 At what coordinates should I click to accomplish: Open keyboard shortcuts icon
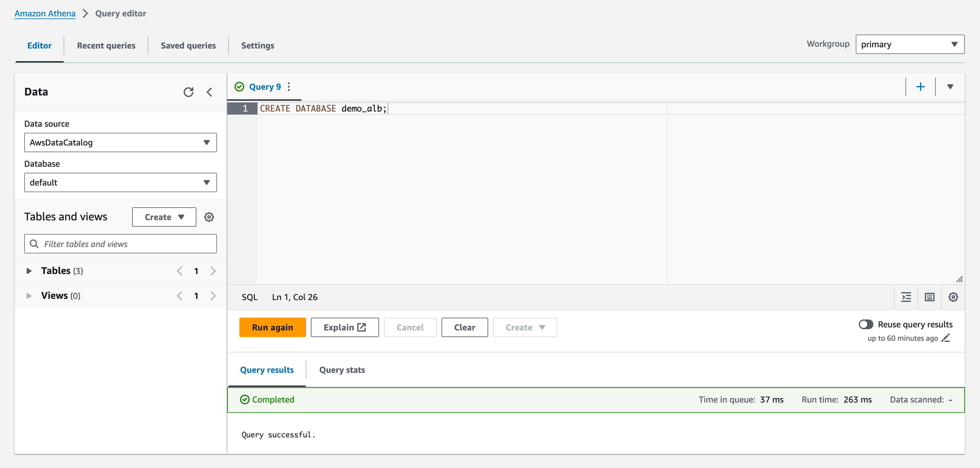(929, 297)
